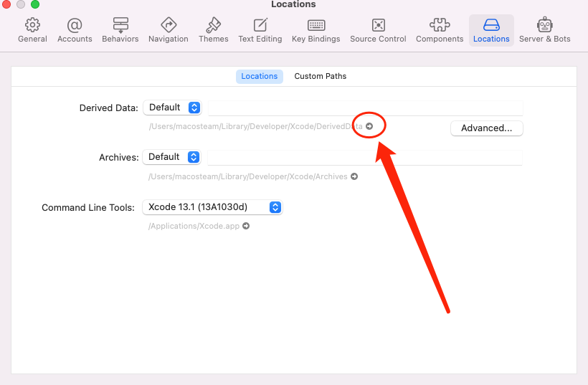Viewport: 588px width, 385px height.
Task: Click the Derived Data path field
Action: point(365,108)
